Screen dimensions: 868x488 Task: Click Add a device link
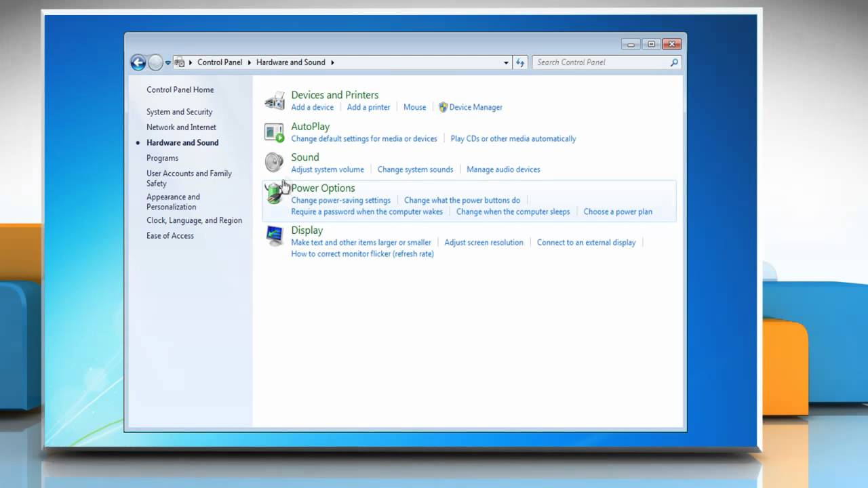313,107
